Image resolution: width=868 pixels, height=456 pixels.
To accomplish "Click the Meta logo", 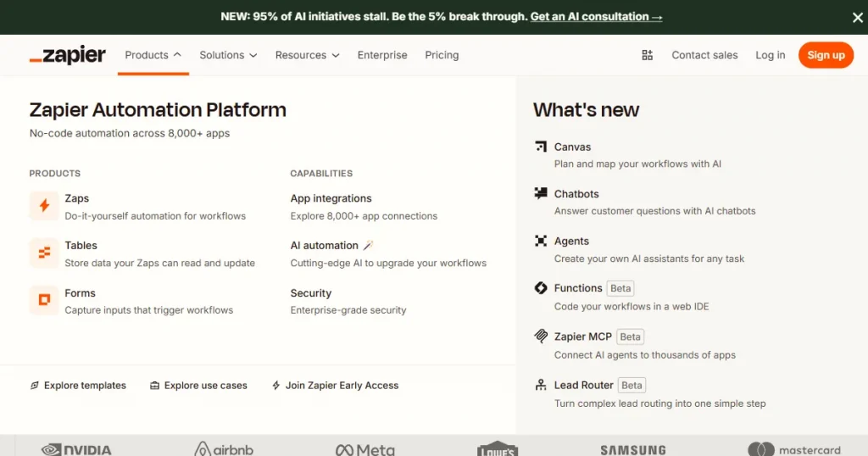I will (x=365, y=449).
